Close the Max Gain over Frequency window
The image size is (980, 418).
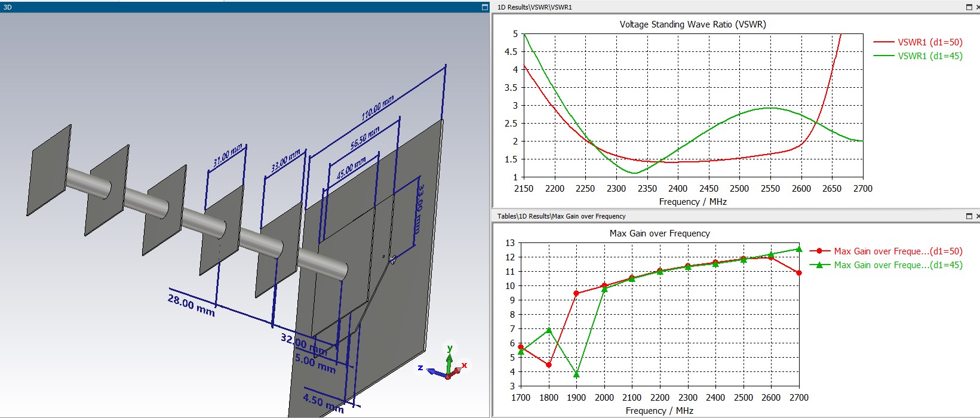pos(978,216)
